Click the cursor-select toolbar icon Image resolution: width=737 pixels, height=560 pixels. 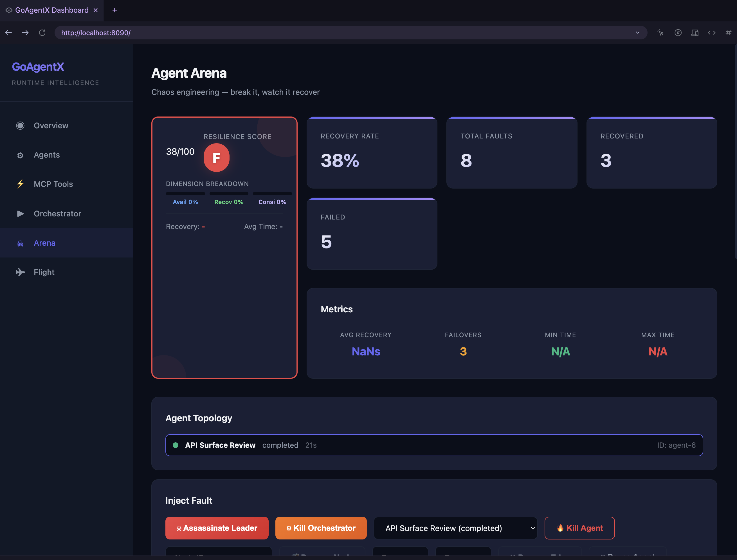tap(660, 33)
